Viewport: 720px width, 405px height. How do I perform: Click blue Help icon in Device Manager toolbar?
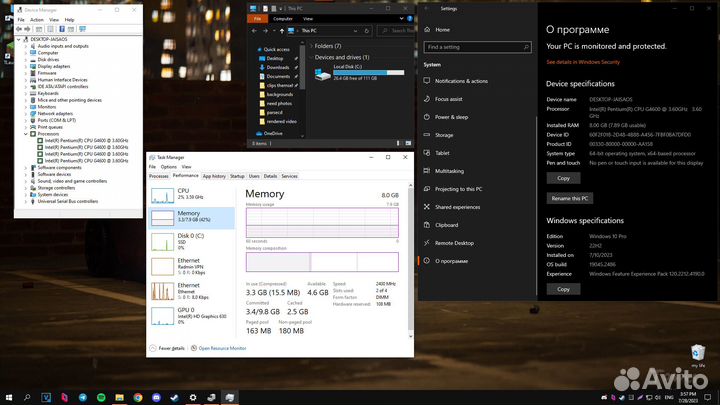(x=62, y=29)
